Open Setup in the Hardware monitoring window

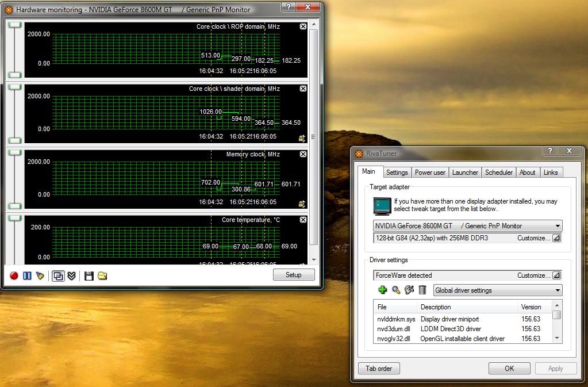[x=294, y=275]
